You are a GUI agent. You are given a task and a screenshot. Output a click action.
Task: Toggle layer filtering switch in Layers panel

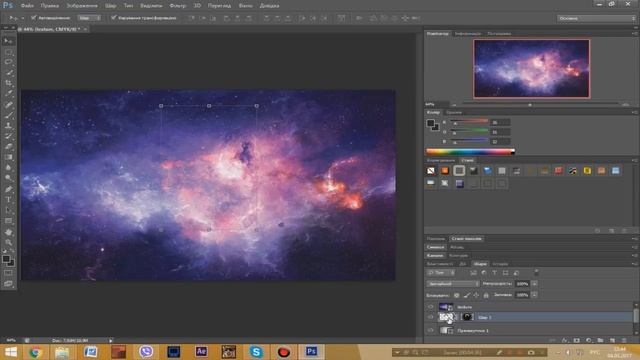pyautogui.click(x=536, y=272)
